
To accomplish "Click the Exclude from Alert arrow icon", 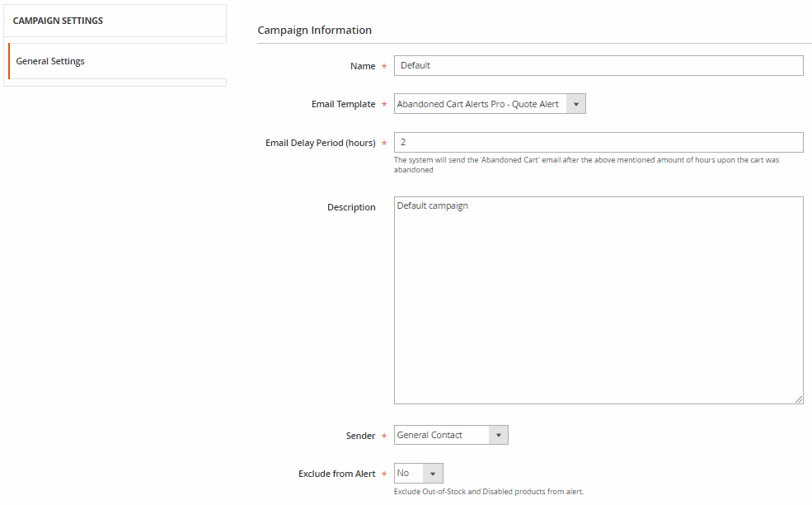I will point(433,474).
